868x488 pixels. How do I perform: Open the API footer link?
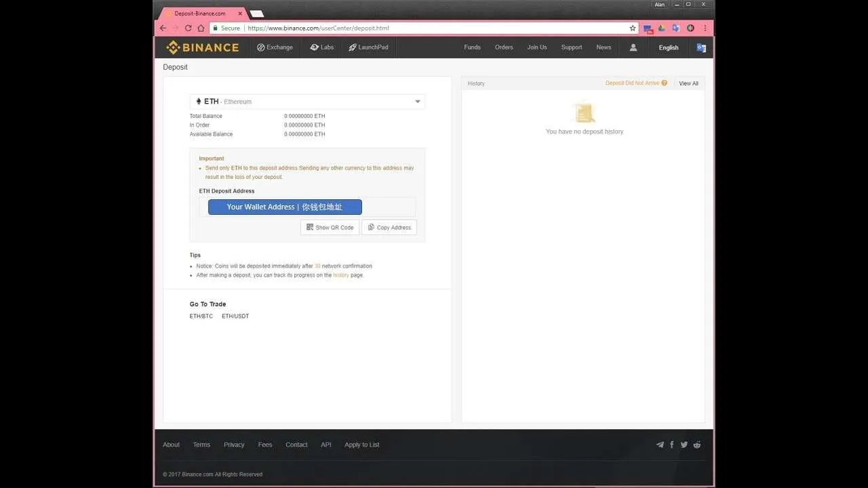(326, 445)
